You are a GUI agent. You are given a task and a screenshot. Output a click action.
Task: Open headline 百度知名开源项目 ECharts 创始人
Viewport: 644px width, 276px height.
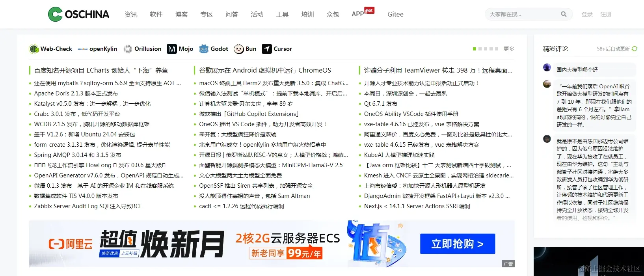[x=101, y=71]
